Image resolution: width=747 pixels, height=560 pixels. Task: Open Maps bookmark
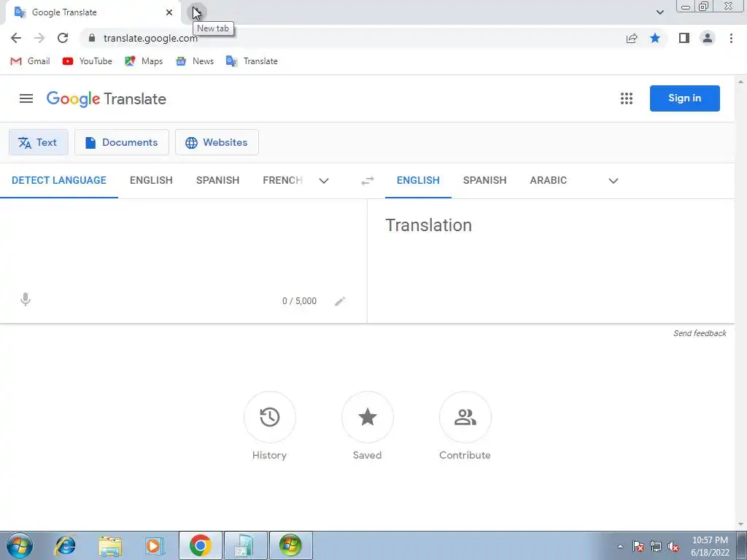pos(144,61)
